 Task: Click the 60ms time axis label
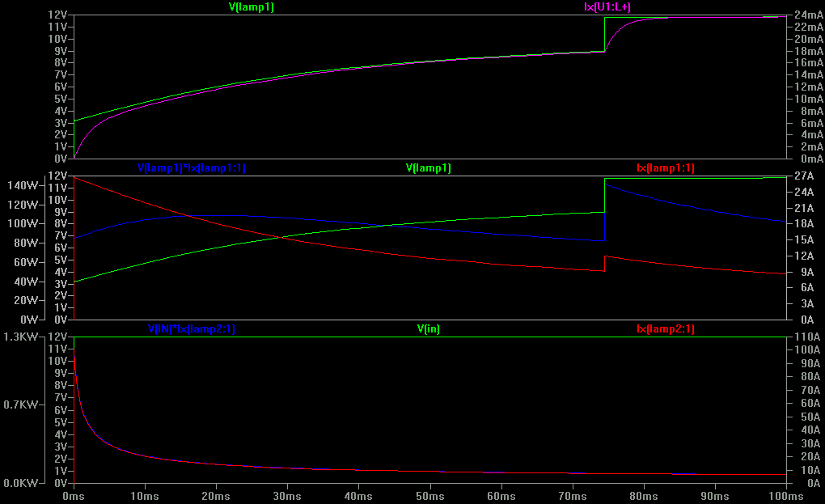pos(501,496)
